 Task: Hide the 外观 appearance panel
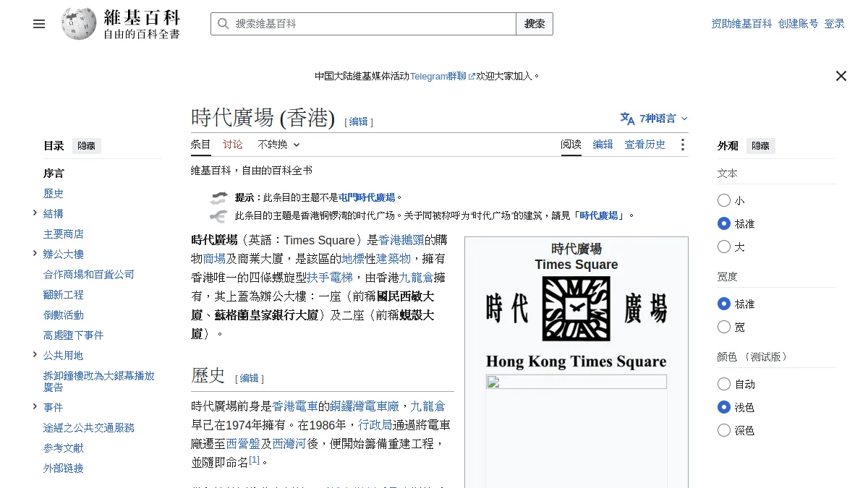(x=761, y=146)
